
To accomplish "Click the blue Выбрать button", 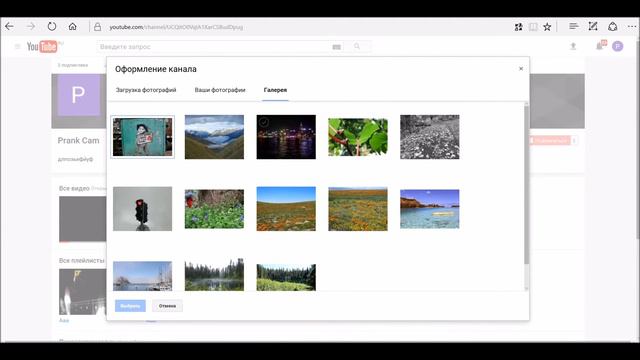I will [x=130, y=306].
